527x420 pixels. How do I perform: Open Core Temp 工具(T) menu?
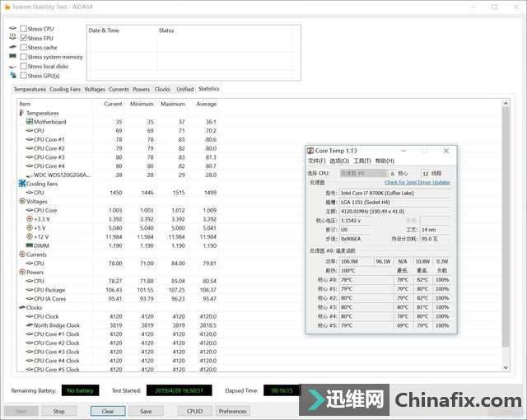point(362,161)
